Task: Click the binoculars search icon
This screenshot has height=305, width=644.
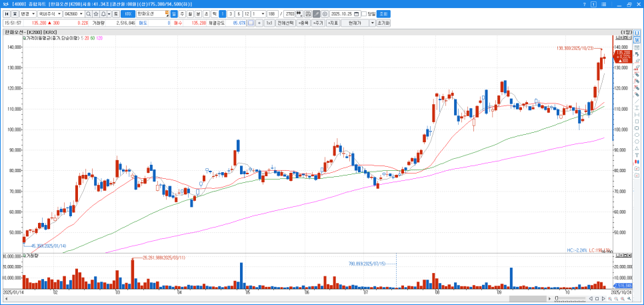Action: tap(299, 13)
